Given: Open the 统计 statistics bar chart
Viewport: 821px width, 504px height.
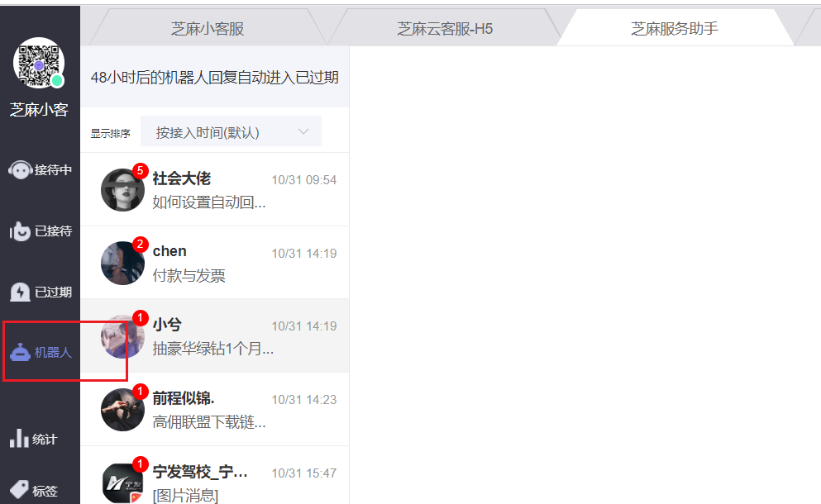Looking at the screenshot, I should [x=32, y=439].
